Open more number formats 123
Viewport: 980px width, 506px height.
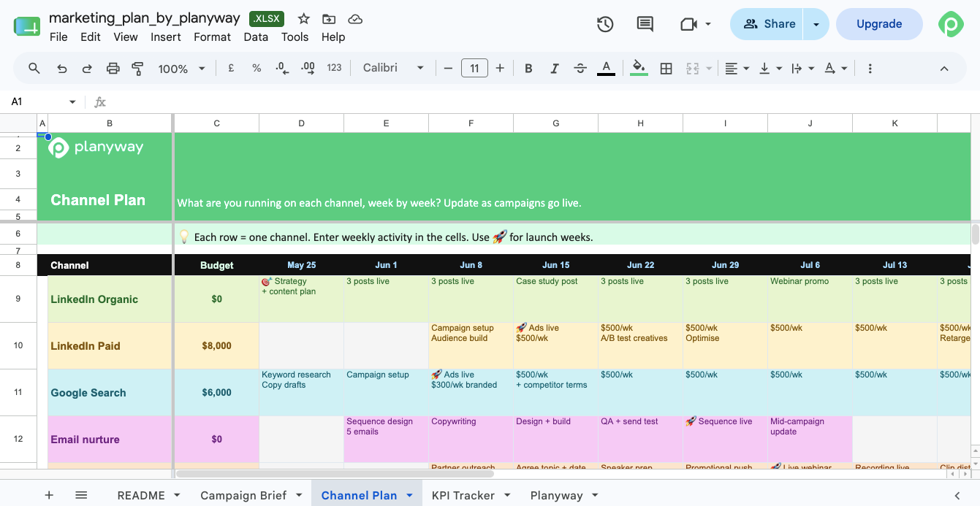(x=334, y=68)
